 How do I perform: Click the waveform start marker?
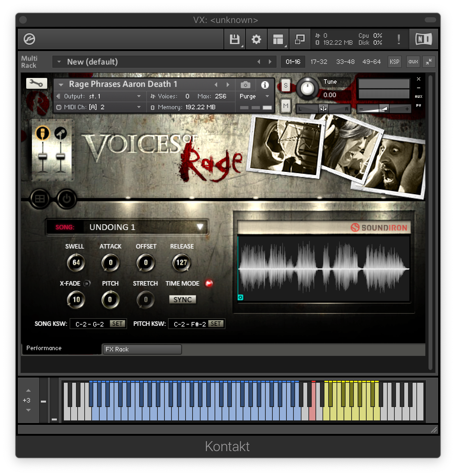click(x=240, y=297)
